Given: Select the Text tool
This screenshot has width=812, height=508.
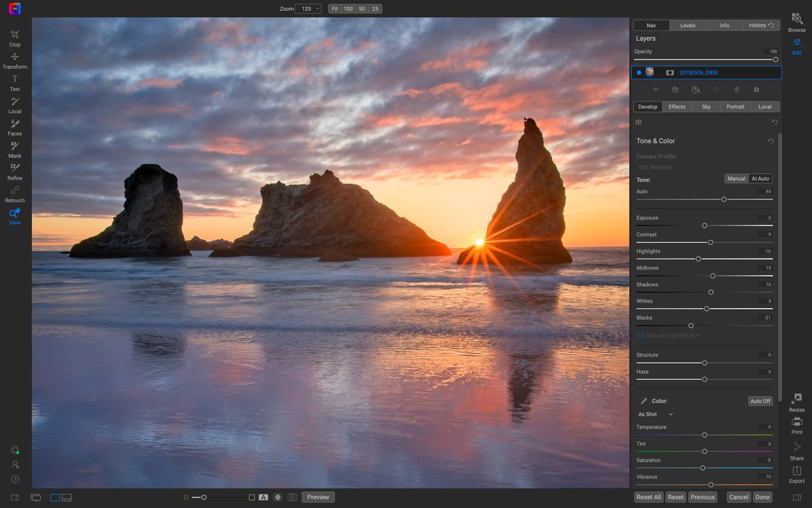Looking at the screenshot, I should tap(14, 83).
